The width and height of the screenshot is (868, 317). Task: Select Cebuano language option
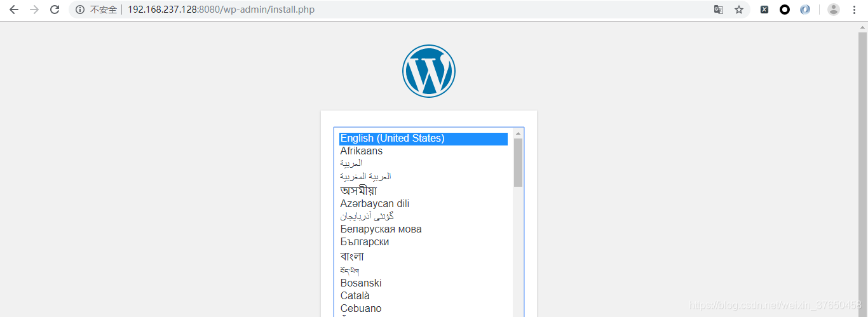pyautogui.click(x=423, y=309)
